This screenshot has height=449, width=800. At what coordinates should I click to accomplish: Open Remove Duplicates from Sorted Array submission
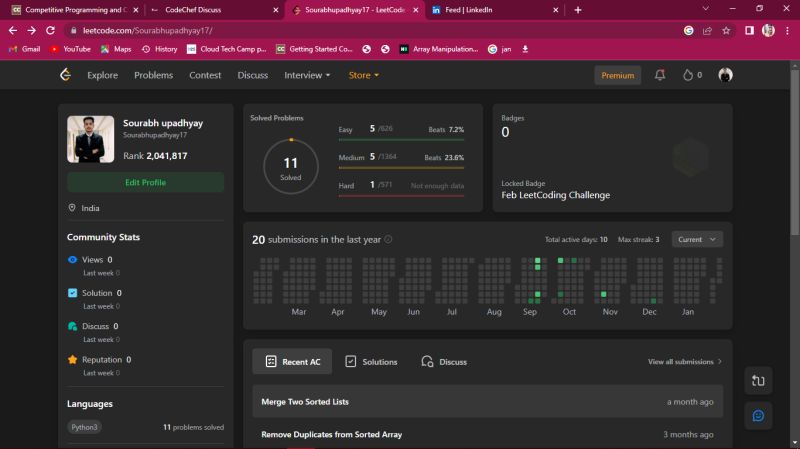[488, 434]
